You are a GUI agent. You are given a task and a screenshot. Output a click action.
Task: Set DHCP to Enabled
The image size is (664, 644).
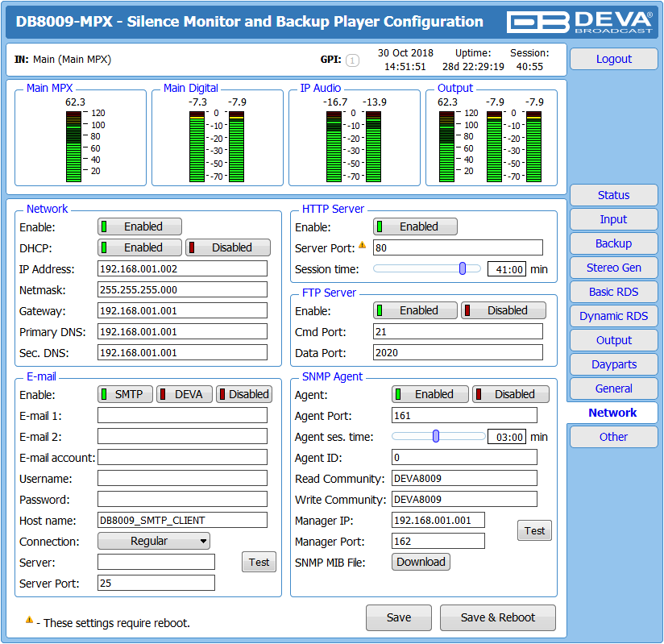point(139,247)
